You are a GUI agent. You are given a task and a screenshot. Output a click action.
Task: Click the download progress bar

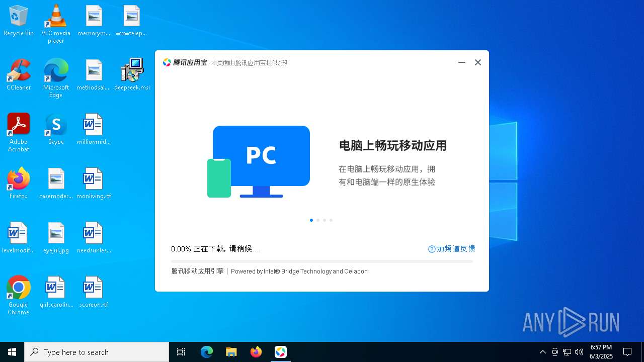pos(322,261)
